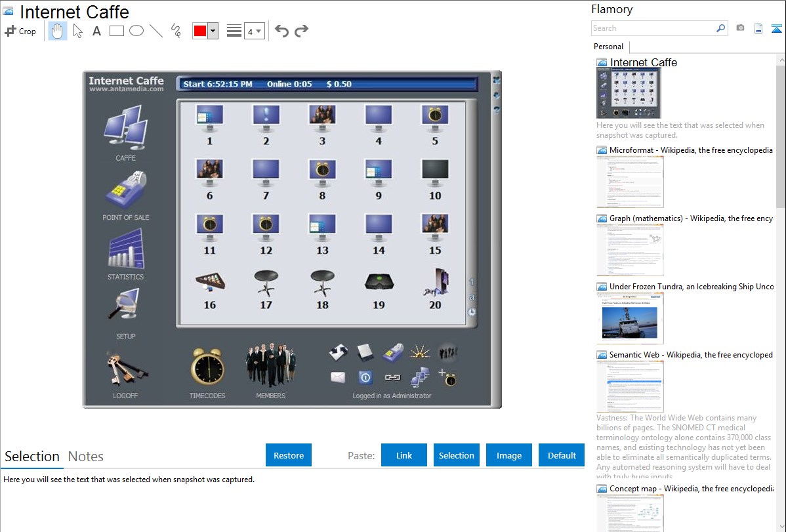Select the billiard table station 16
Viewport: 786px width, 532px height.
(209, 291)
